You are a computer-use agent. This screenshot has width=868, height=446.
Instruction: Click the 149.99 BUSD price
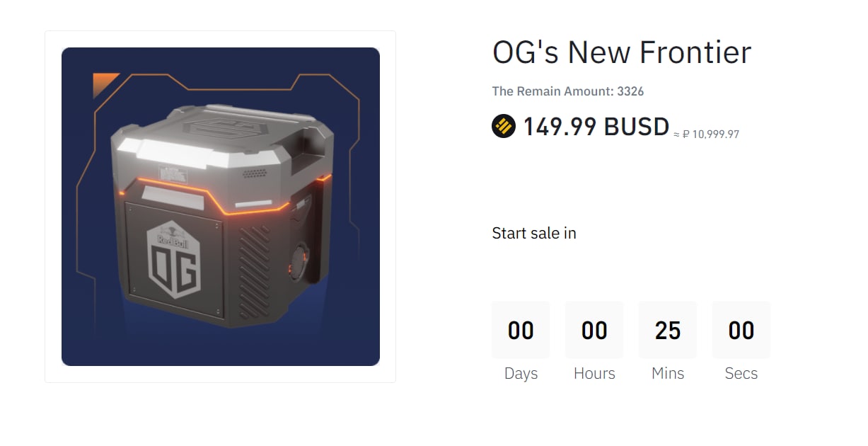pyautogui.click(x=596, y=127)
